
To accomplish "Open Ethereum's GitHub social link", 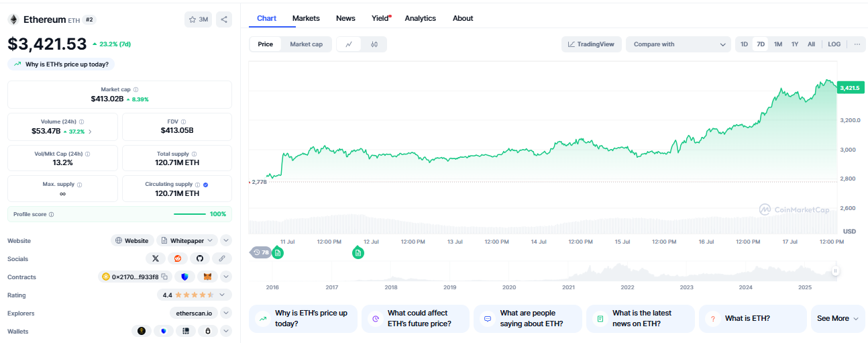I will 200,258.
